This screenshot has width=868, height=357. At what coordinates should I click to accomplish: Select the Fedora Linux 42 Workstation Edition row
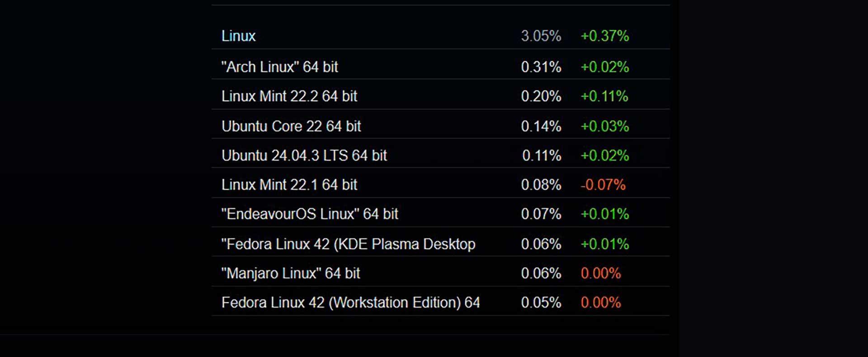350,302
